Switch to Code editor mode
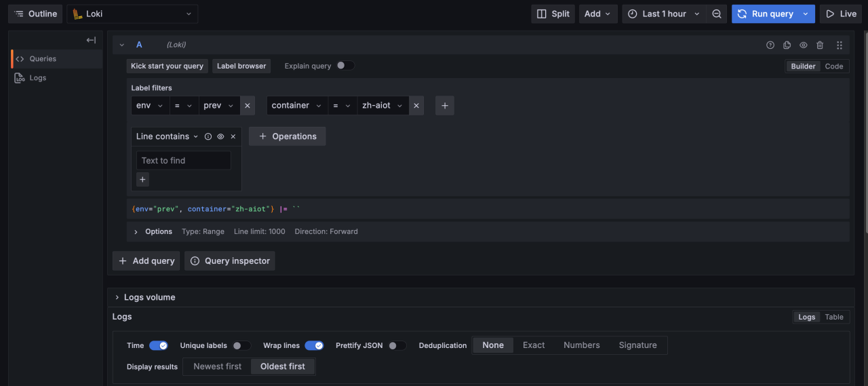 pos(834,66)
